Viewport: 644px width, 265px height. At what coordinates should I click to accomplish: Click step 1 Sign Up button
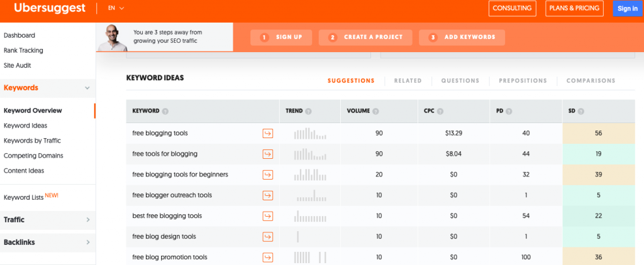281,37
